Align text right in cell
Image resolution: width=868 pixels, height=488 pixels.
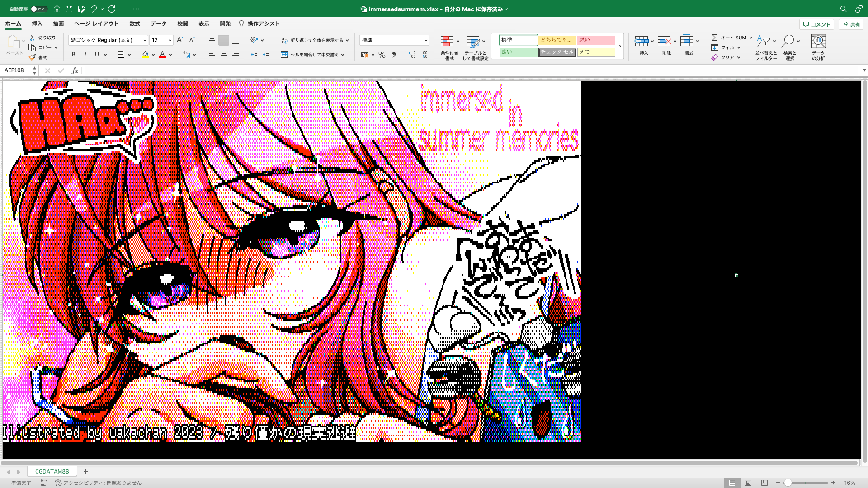236,55
